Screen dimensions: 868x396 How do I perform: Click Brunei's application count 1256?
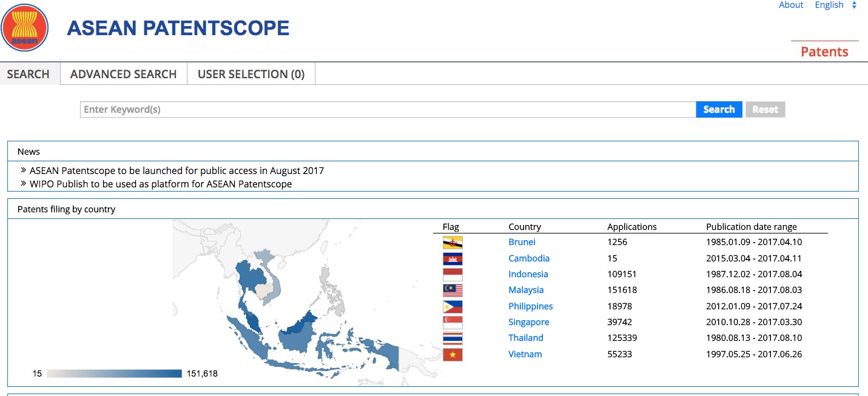[617, 242]
